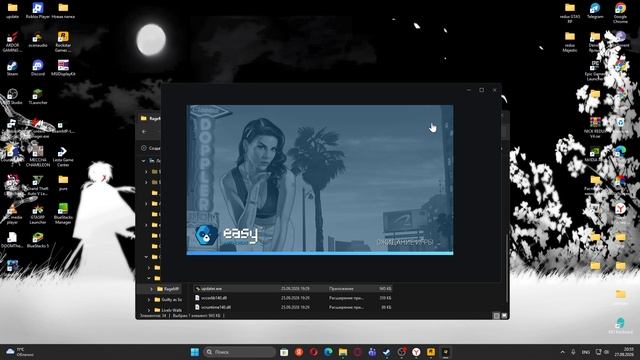This screenshot has width=640, height=360.
Task: Open BlueStacks Manager desktop shortcut
Action: click(63, 214)
